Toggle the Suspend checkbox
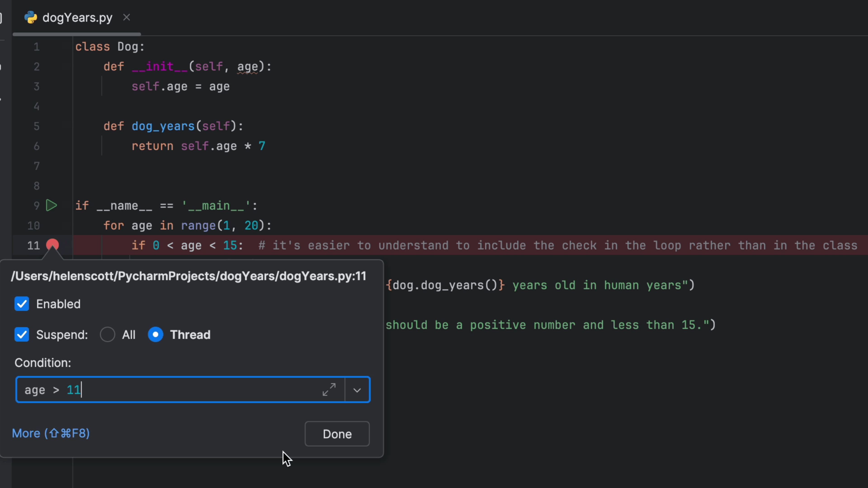 [x=21, y=334]
